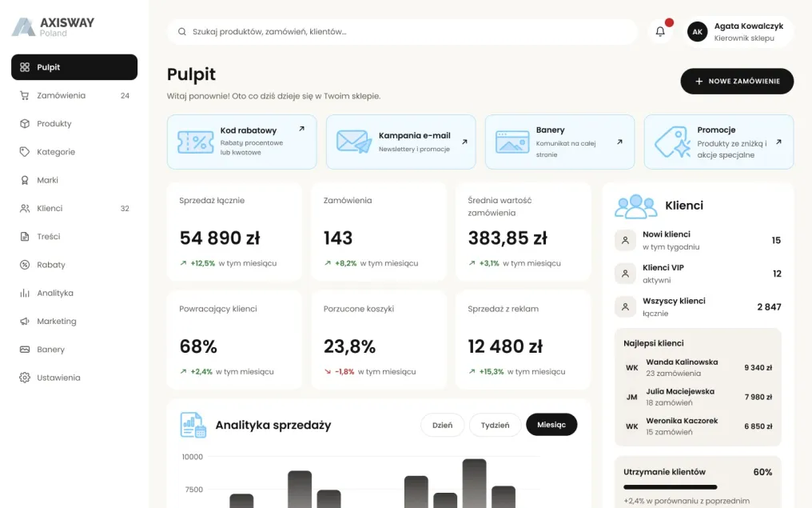
Task: Click the arrow on Banery card
Action: [619, 142]
